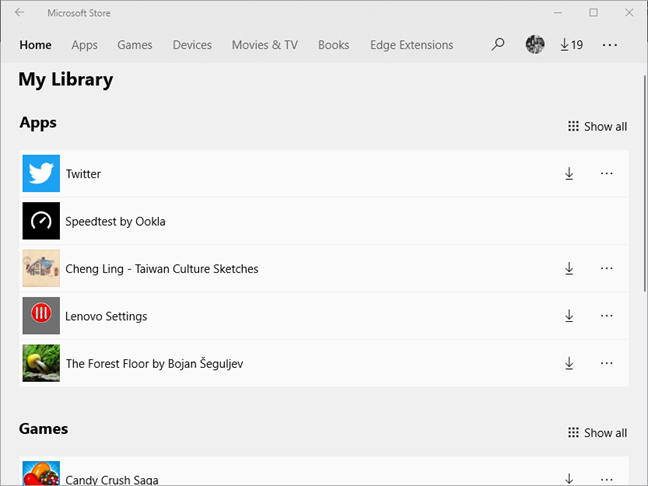Open more options for Cheng Ling app
This screenshot has width=648, height=486.
(x=606, y=269)
